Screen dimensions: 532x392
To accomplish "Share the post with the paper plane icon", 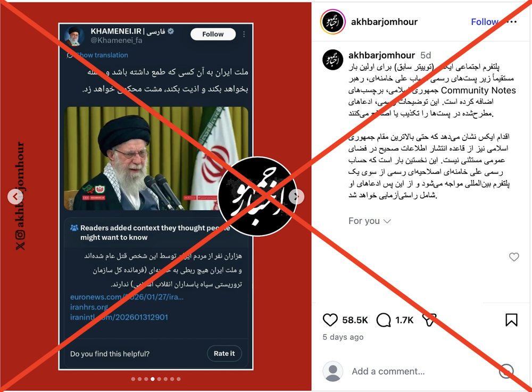I will coord(429,320).
